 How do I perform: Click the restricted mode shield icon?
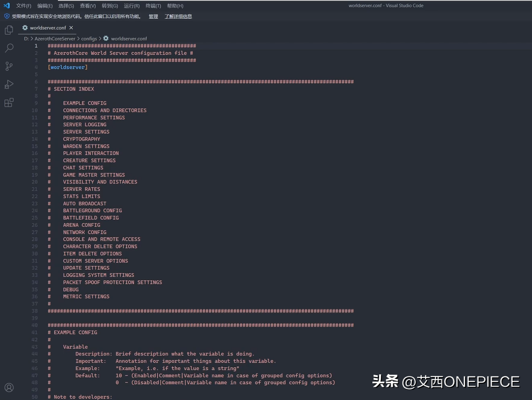7,16
